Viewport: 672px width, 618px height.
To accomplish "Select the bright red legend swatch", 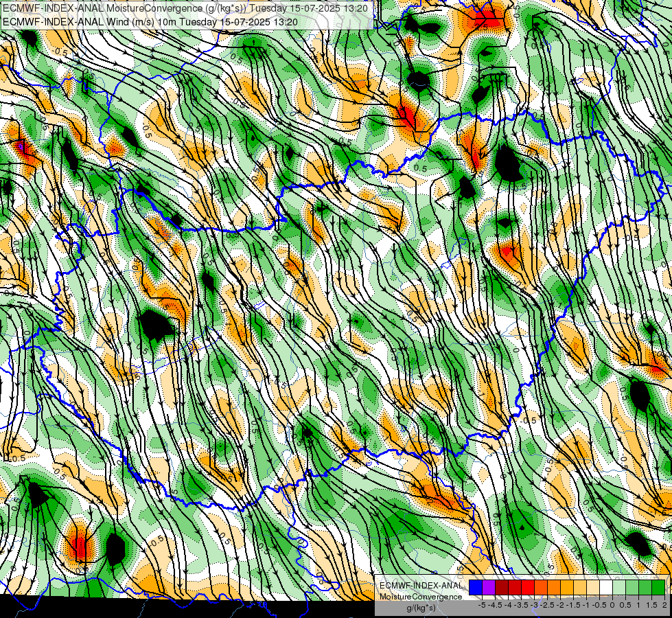I will (x=528, y=588).
